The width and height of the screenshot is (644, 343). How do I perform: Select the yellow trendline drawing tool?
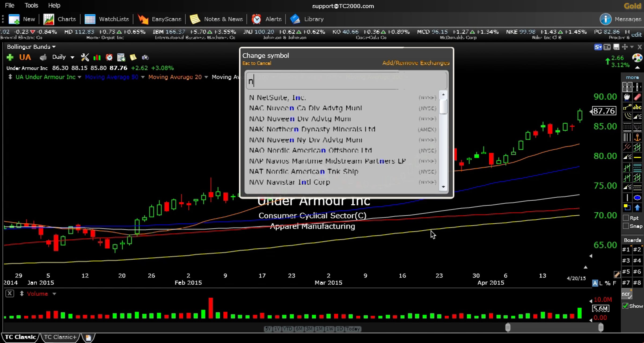627,107
